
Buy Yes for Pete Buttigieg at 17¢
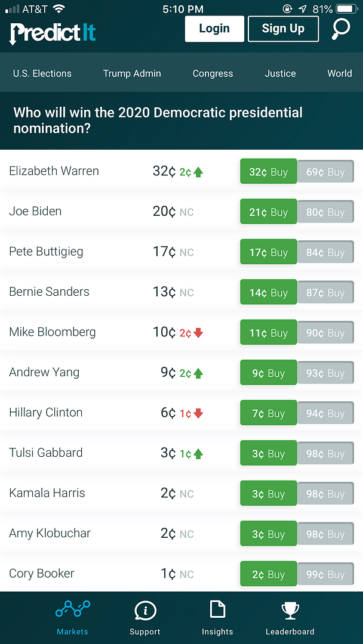(x=268, y=253)
